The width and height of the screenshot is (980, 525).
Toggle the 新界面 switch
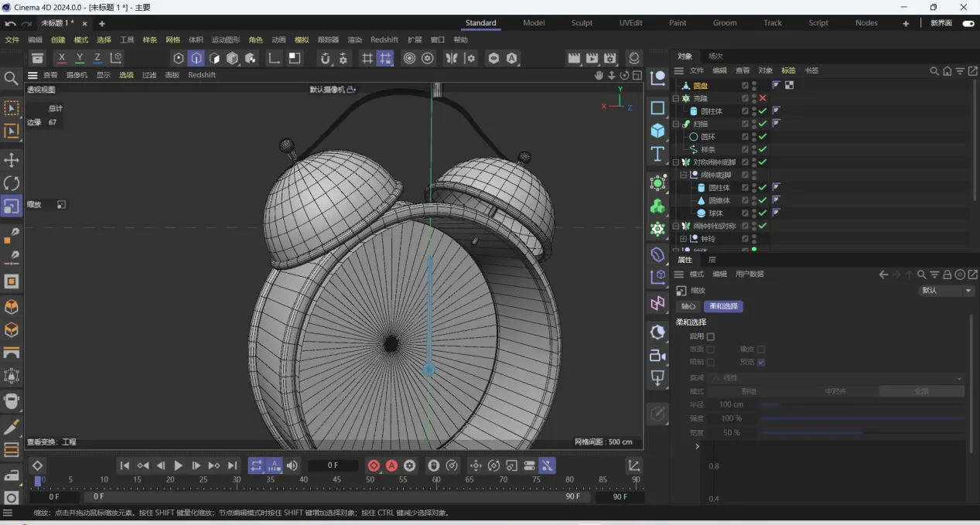pyautogui.click(x=968, y=23)
